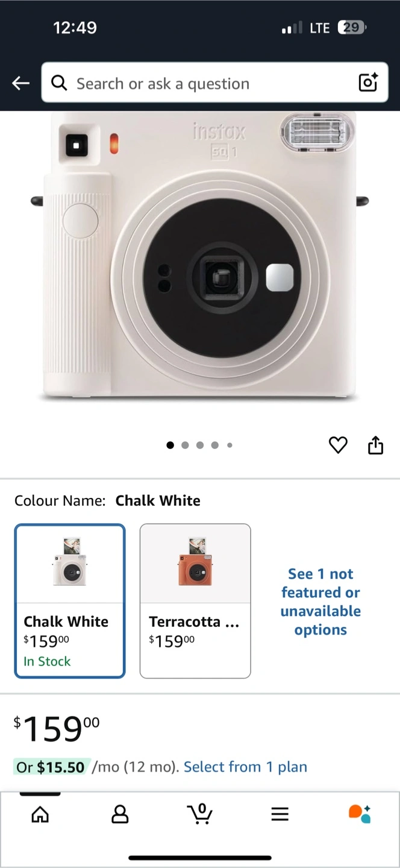The width and height of the screenshot is (400, 868).
Task: Go to Home tab in bottom bar
Action: [x=40, y=815]
